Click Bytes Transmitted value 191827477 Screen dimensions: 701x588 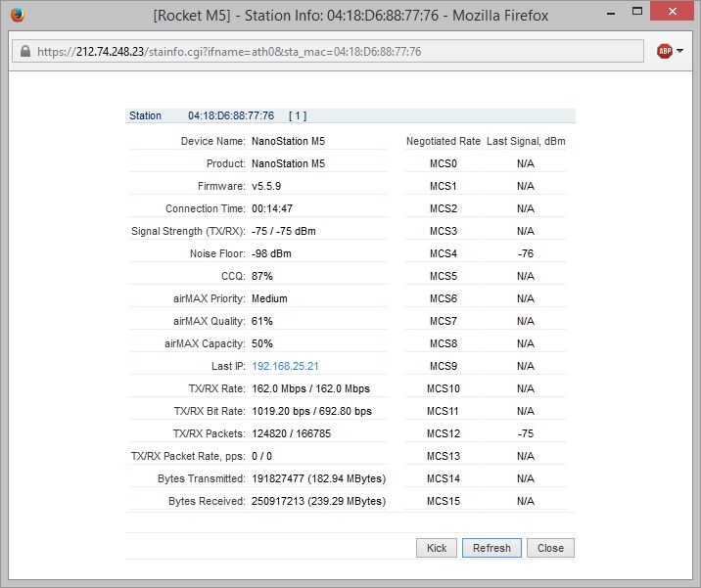pyautogui.click(x=319, y=478)
